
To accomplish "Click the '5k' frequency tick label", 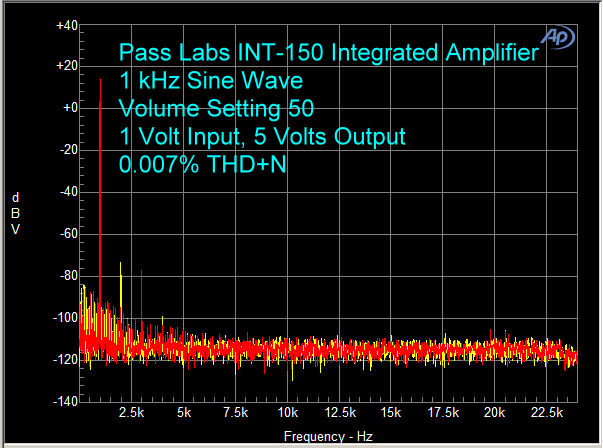I will (x=184, y=413).
